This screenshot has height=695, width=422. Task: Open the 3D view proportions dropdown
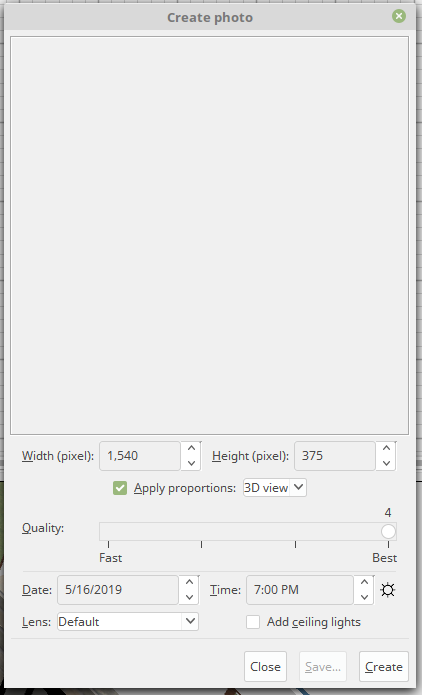(274, 488)
